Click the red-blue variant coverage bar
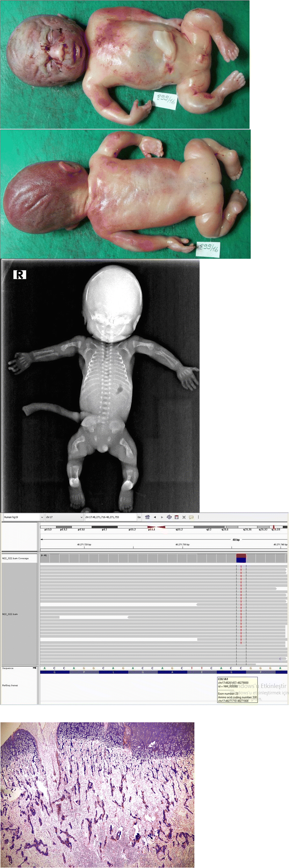Screen dimensions: 289x868 pos(241,558)
